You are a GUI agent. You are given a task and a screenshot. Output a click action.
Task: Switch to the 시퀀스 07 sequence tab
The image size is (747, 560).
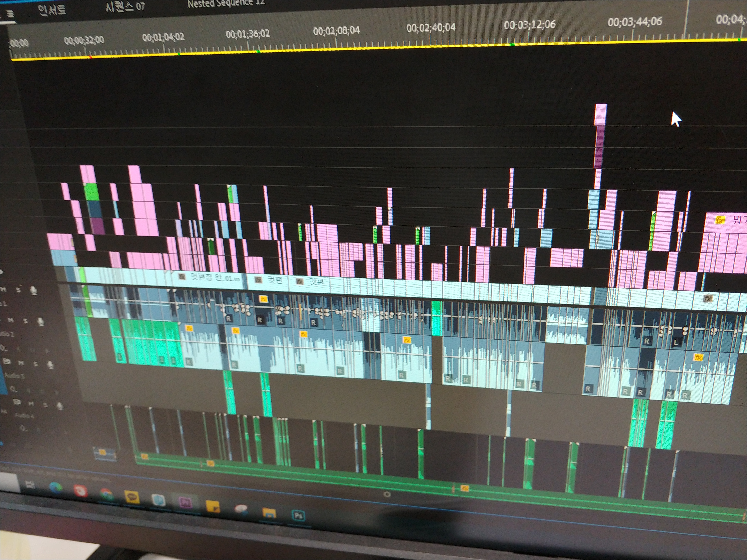pyautogui.click(x=125, y=7)
